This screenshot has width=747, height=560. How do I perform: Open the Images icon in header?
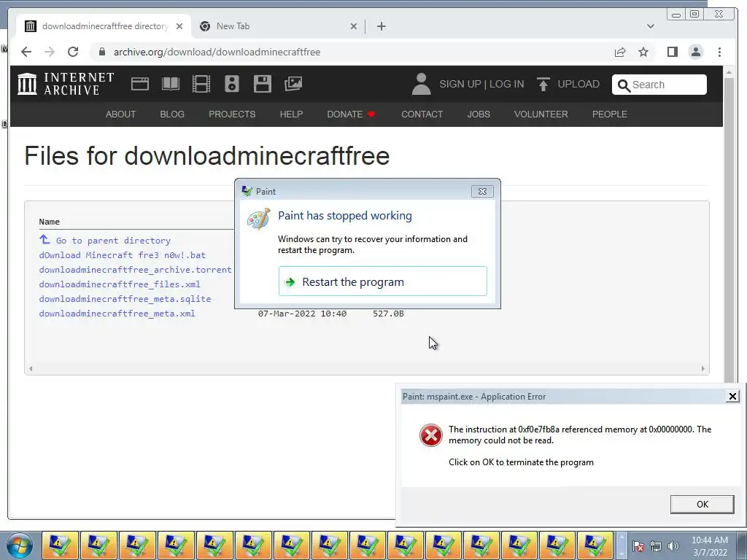click(x=293, y=84)
